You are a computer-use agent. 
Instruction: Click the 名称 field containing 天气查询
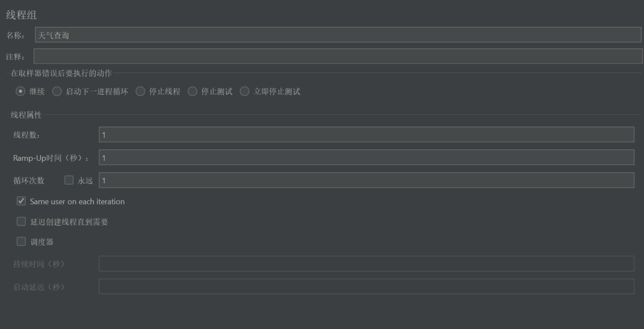[338, 35]
